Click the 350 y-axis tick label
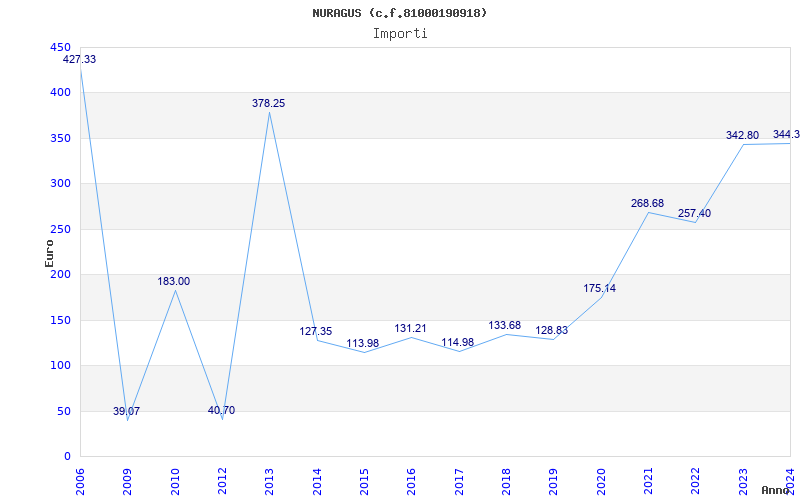 point(61,138)
